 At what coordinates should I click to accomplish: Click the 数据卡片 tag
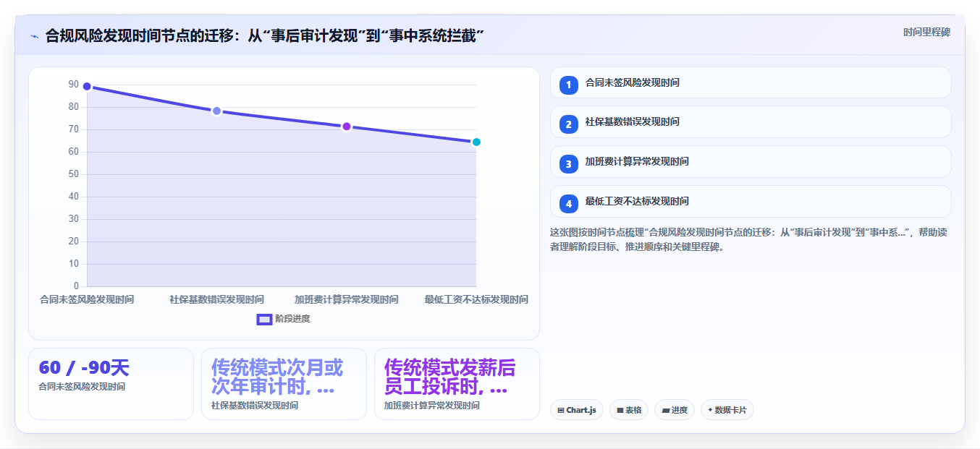pyautogui.click(x=727, y=410)
